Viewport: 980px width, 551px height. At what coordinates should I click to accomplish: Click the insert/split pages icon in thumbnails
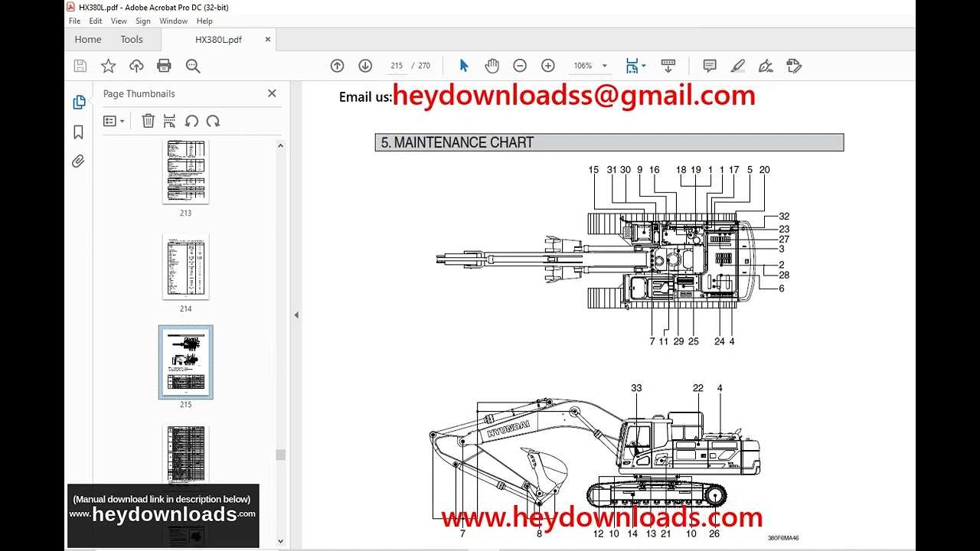coord(169,121)
